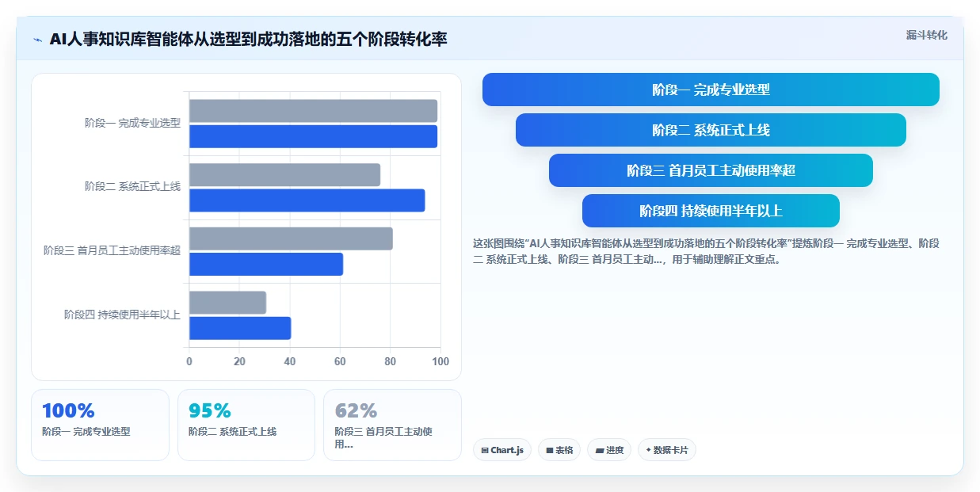Click the gray bar for 阶段三 首月员工主动使用率超
This screenshot has width=980, height=492.
(x=291, y=239)
